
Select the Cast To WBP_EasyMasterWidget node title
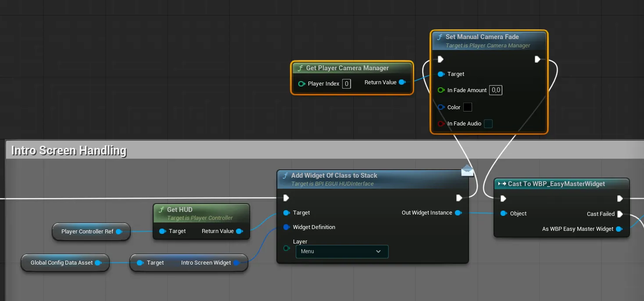(556, 184)
